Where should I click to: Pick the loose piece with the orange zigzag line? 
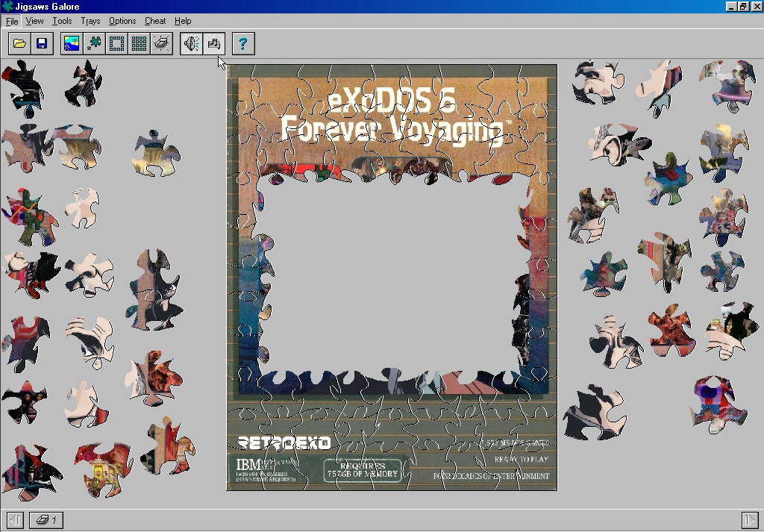[x=29, y=217]
